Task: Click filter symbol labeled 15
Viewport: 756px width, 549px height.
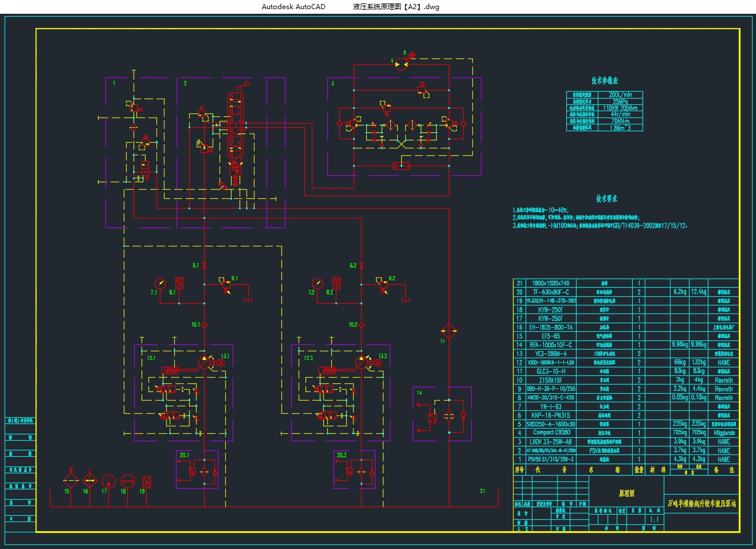Action: tap(70, 480)
